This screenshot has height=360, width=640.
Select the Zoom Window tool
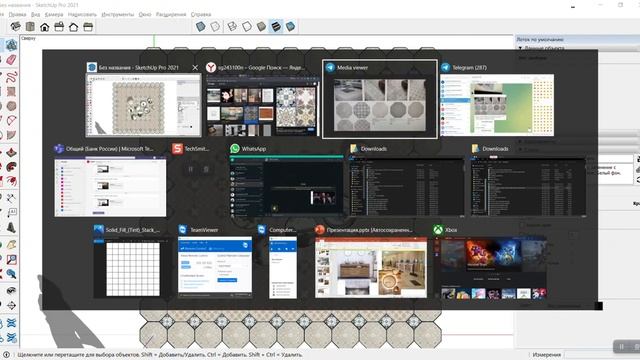[x=11, y=259]
